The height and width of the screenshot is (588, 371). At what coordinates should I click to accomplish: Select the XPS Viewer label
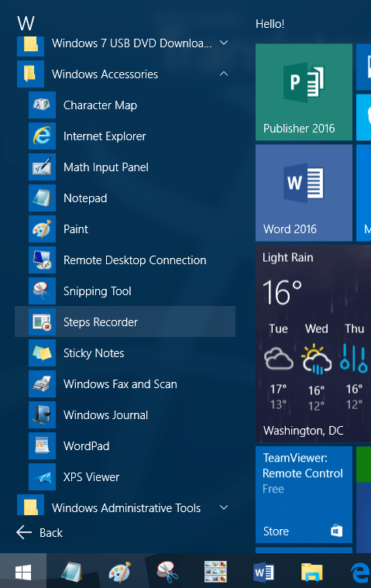(91, 477)
